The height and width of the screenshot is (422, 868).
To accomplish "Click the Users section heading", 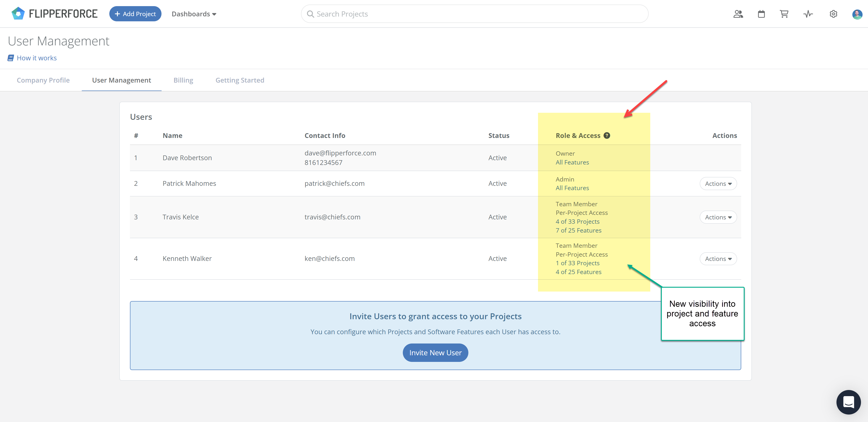I will pyautogui.click(x=141, y=117).
